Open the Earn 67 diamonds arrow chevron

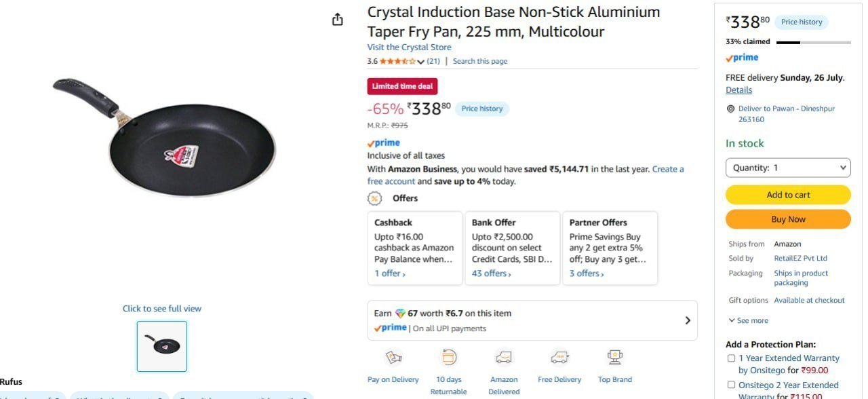coord(688,320)
